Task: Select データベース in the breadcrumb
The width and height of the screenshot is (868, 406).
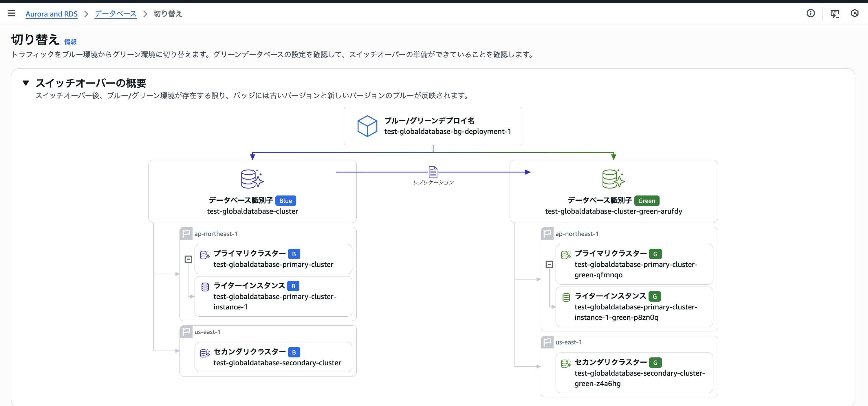Action: (x=115, y=14)
